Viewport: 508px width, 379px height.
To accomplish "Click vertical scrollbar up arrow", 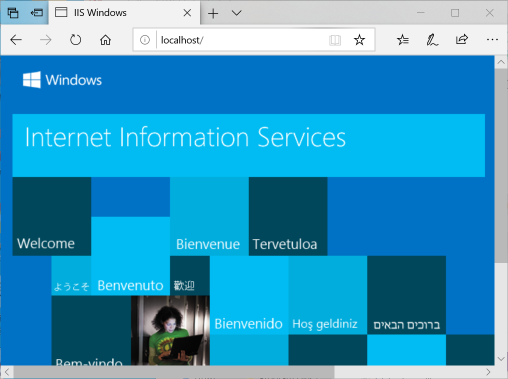I will 501,62.
